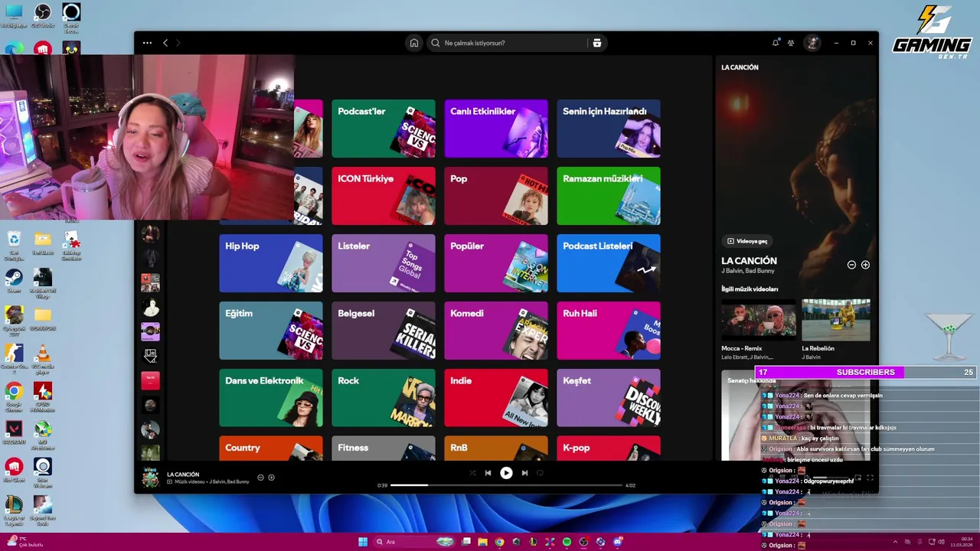980x551 pixels.
Task: Open the League of Legends desktop icon
Action: [x=14, y=510]
